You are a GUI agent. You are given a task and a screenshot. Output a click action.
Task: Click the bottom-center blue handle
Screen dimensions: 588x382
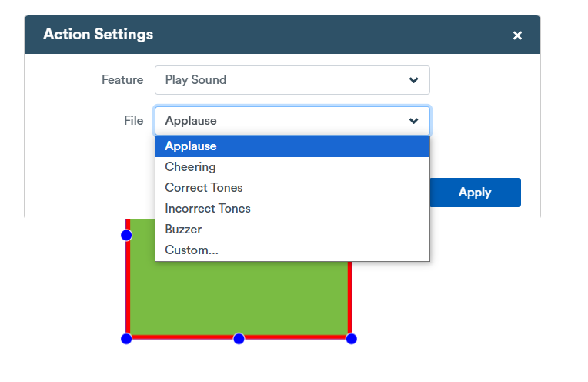(239, 339)
